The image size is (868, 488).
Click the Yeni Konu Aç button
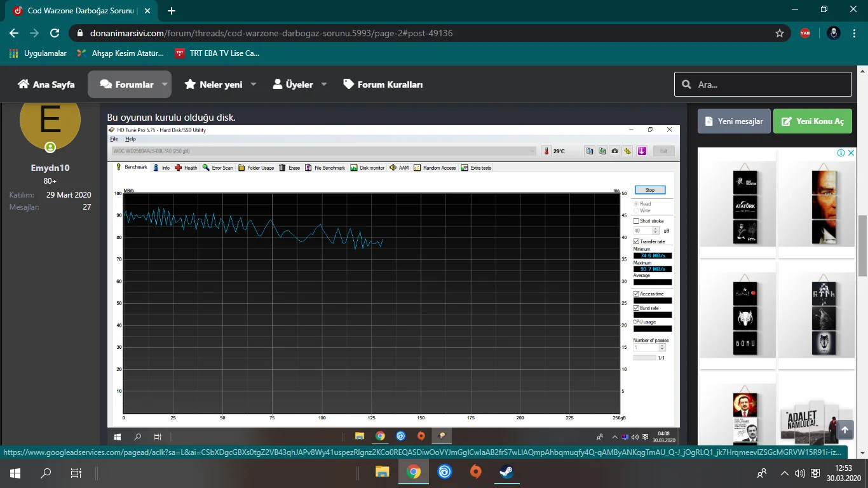(x=812, y=121)
